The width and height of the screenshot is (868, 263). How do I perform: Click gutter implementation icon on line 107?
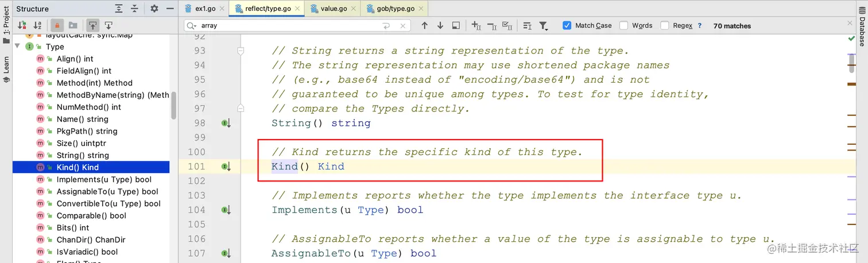pos(226,253)
